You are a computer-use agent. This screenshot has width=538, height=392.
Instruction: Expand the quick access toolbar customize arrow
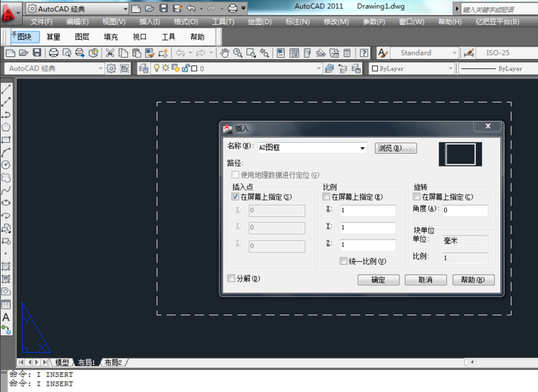click(x=243, y=9)
